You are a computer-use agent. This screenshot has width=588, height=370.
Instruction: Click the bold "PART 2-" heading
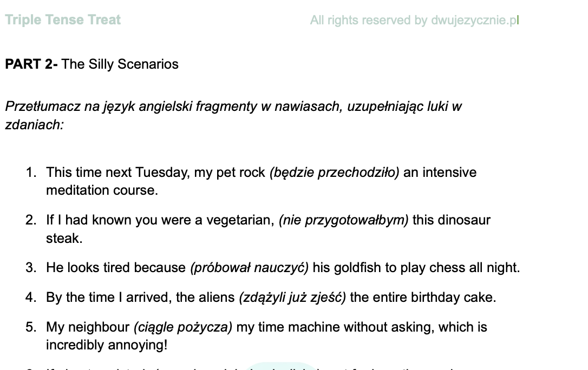(31, 64)
